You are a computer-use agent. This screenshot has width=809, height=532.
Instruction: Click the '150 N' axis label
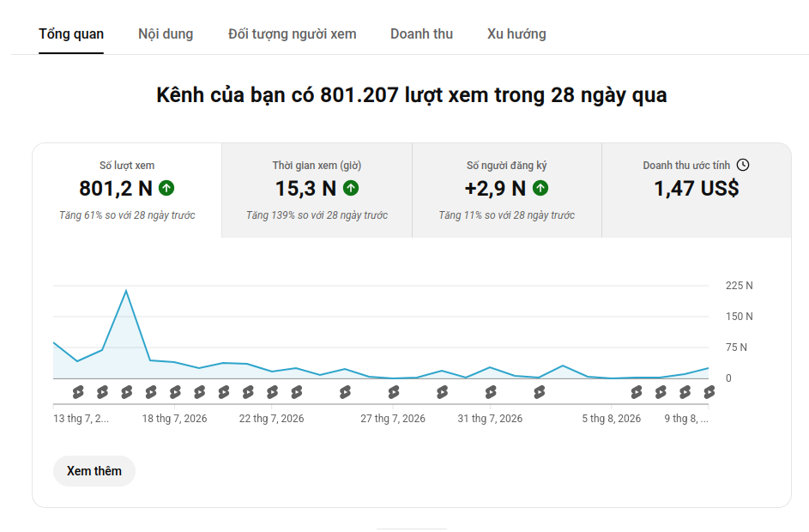[739, 317]
